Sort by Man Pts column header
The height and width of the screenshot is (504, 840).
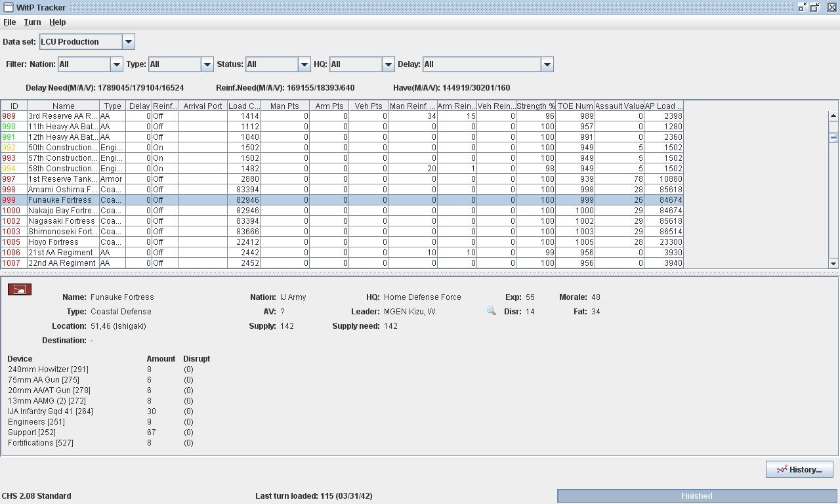click(285, 106)
